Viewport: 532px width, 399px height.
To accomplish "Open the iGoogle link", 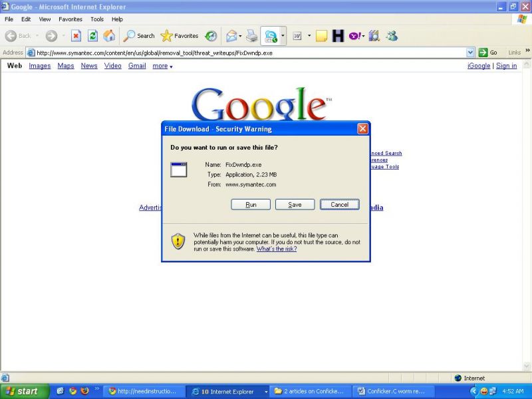I will point(479,66).
